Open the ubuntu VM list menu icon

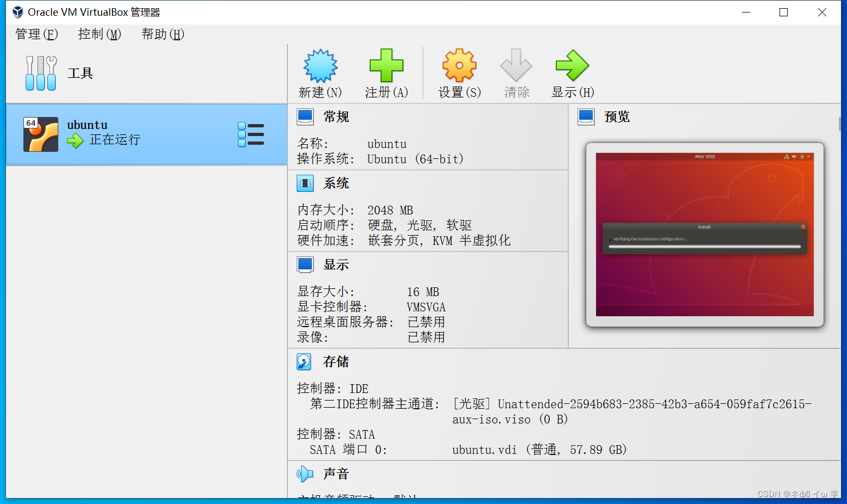click(x=251, y=134)
